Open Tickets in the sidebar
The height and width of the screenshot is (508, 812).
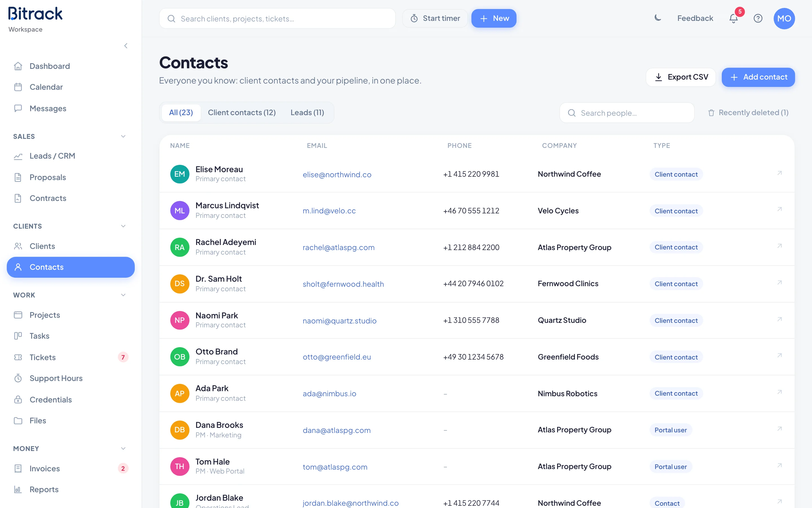(70, 357)
